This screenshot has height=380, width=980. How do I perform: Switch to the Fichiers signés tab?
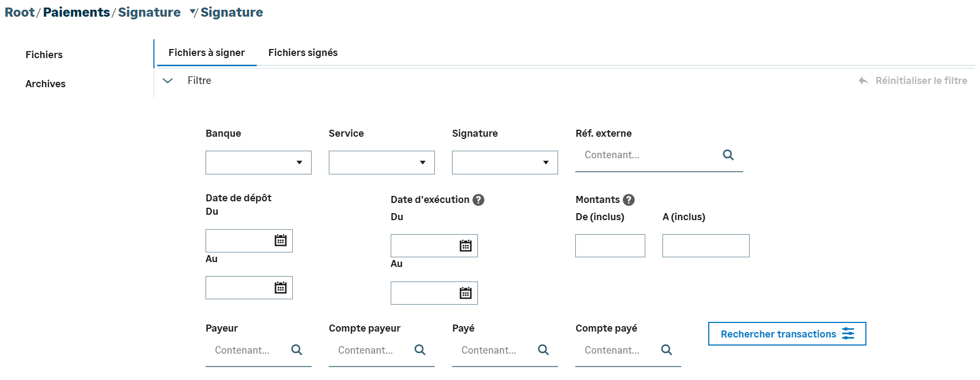[x=303, y=53]
